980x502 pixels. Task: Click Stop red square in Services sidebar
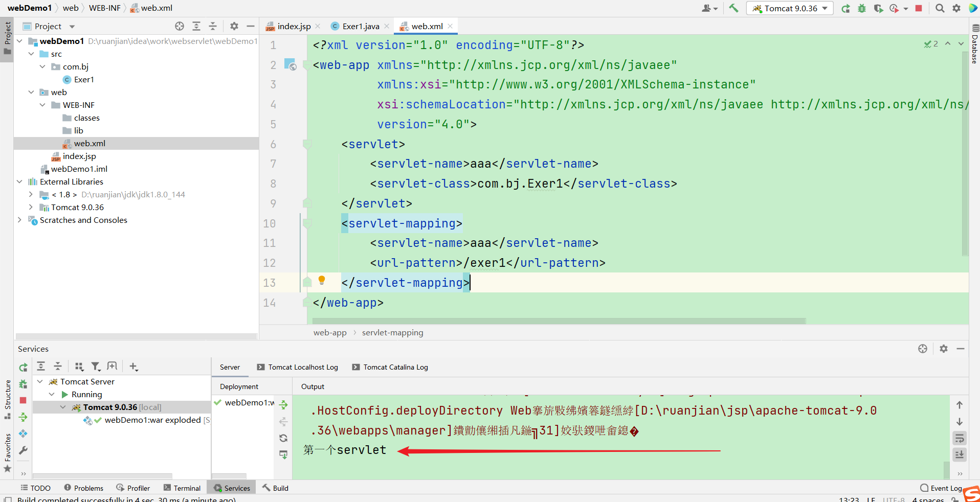tap(23, 400)
